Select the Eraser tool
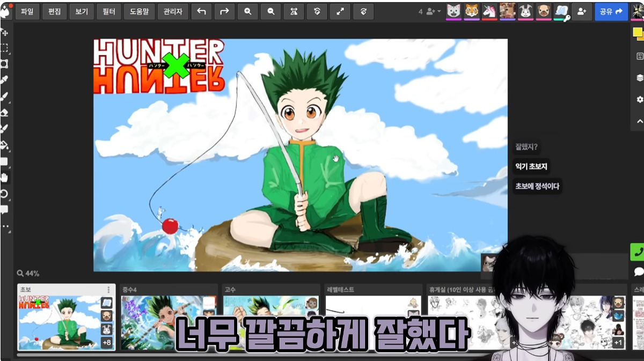This screenshot has height=361, width=644. click(4, 113)
